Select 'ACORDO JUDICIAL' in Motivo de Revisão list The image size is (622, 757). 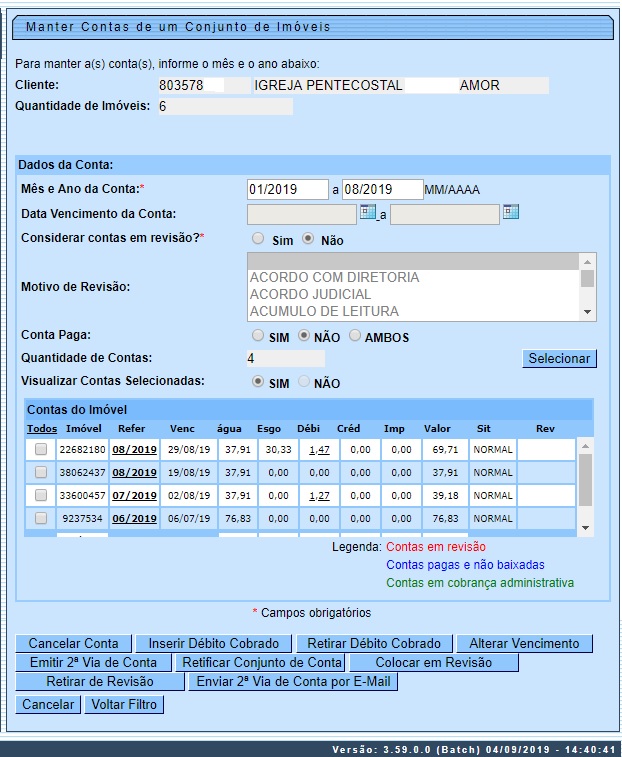310,294
